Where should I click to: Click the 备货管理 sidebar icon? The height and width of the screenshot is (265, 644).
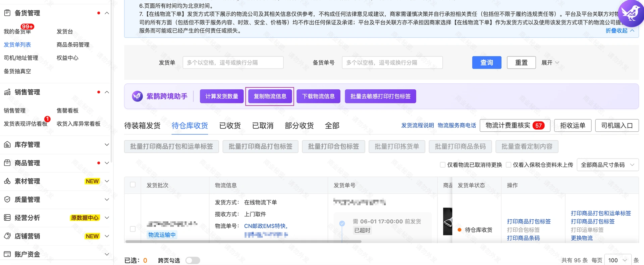[7, 13]
